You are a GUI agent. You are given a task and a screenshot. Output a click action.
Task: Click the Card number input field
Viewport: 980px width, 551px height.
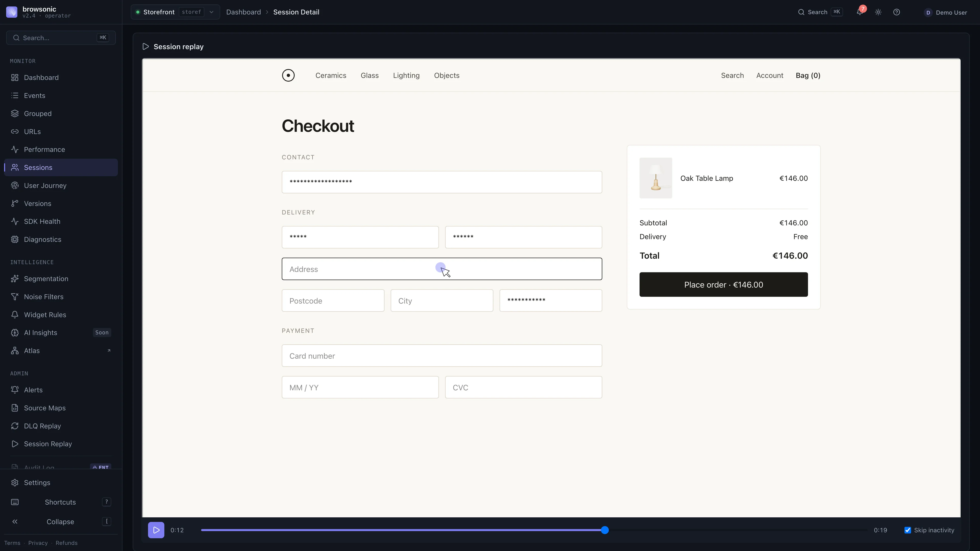click(x=442, y=356)
